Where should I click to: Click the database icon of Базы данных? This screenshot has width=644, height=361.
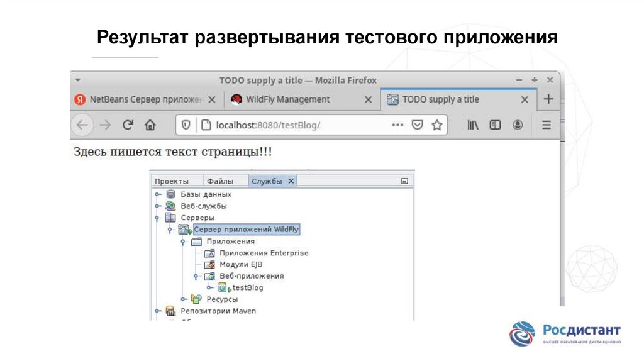click(x=170, y=194)
